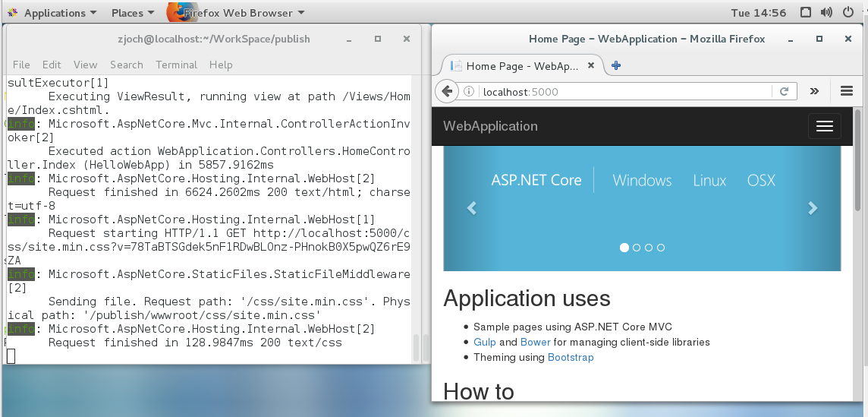Minimize the terminal window
Image resolution: width=868 pixels, height=417 pixels.
349,39
